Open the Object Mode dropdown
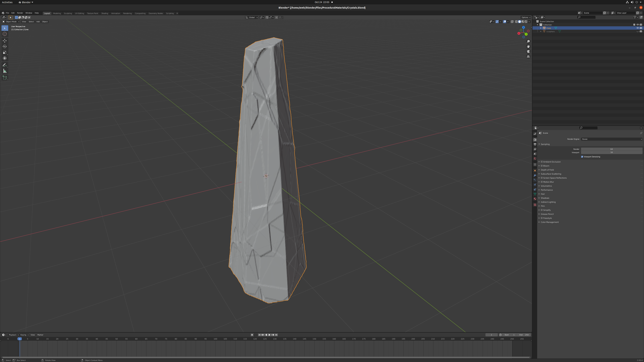This screenshot has height=362, width=644. tap(11, 21)
